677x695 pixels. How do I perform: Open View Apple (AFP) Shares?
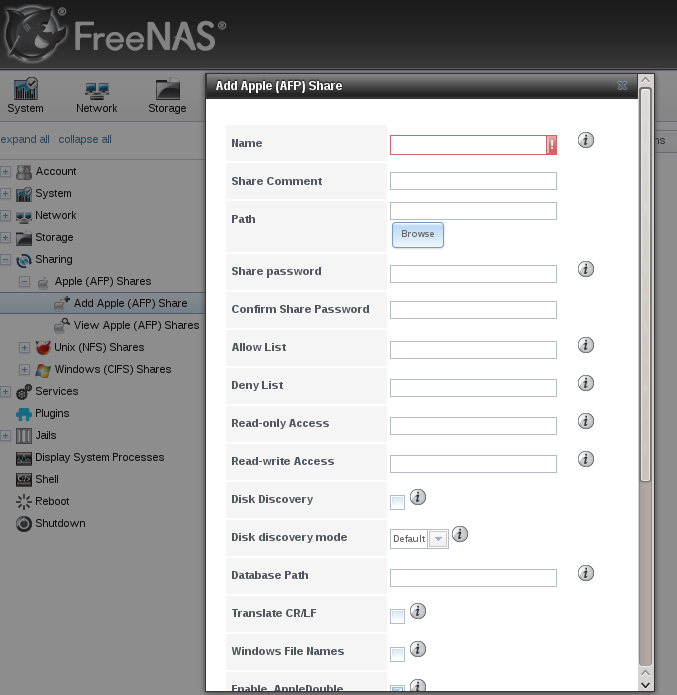tap(136, 325)
